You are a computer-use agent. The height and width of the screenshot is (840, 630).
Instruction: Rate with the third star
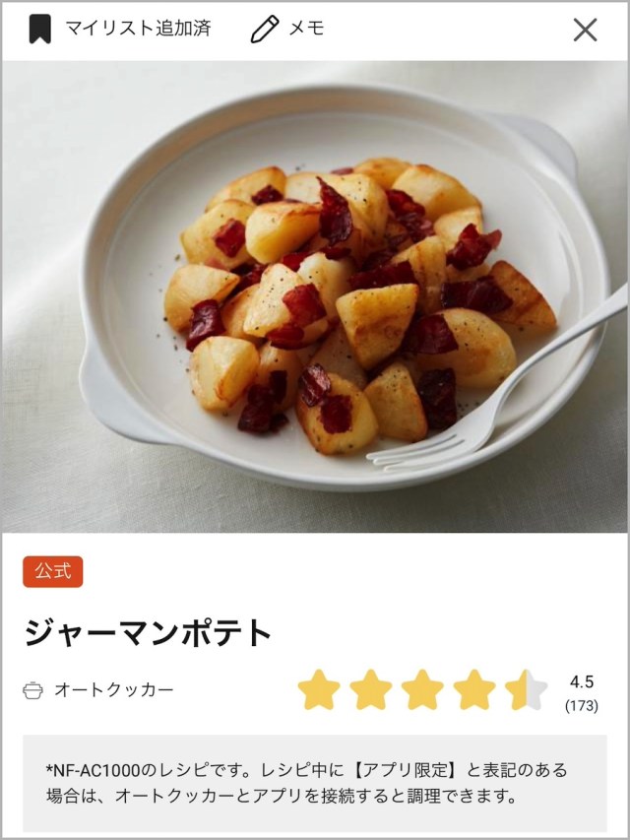pyautogui.click(x=422, y=690)
